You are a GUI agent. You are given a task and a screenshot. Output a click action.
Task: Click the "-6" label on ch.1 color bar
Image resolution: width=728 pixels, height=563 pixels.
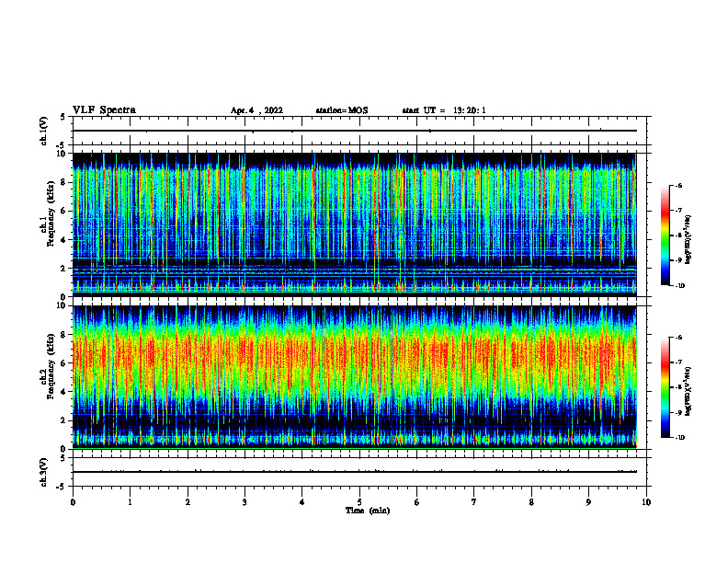pyautogui.click(x=678, y=186)
